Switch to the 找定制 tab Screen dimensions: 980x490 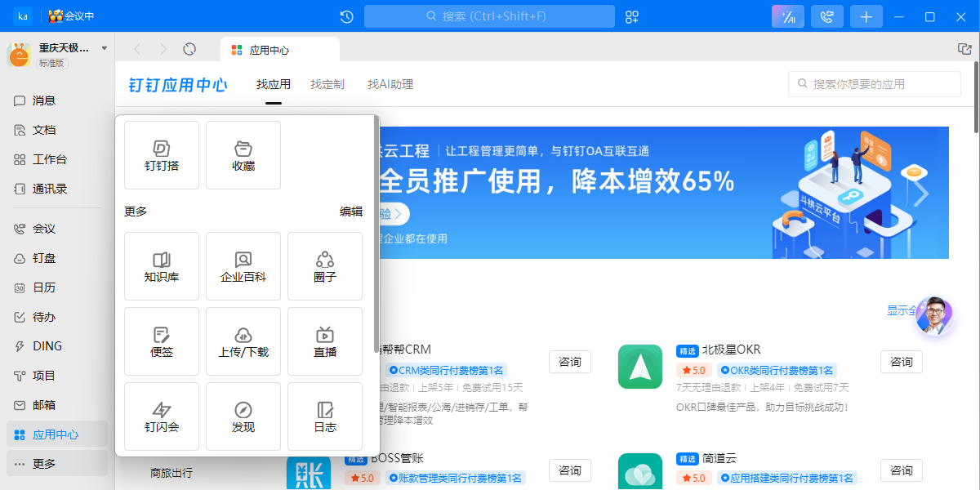pyautogui.click(x=327, y=84)
